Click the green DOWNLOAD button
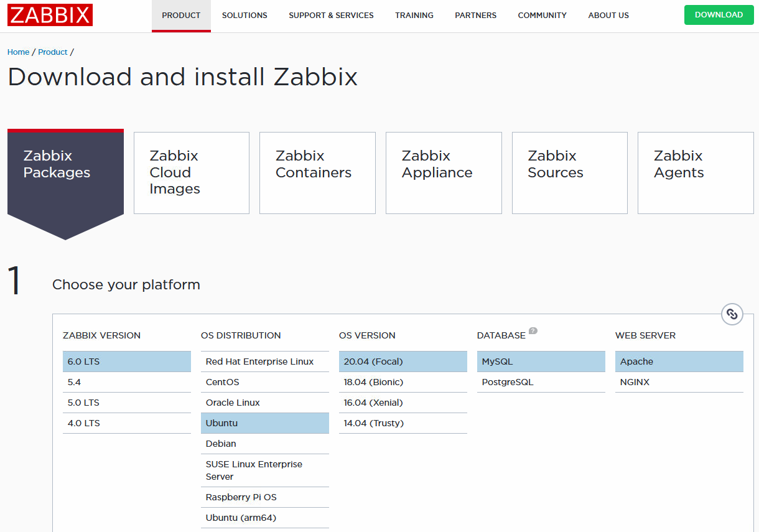The height and width of the screenshot is (532, 759). coord(719,14)
